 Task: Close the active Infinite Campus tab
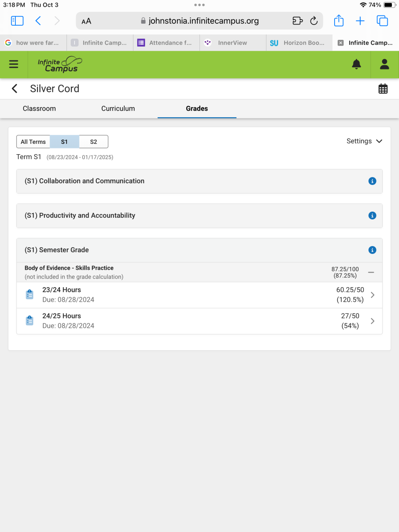click(341, 43)
